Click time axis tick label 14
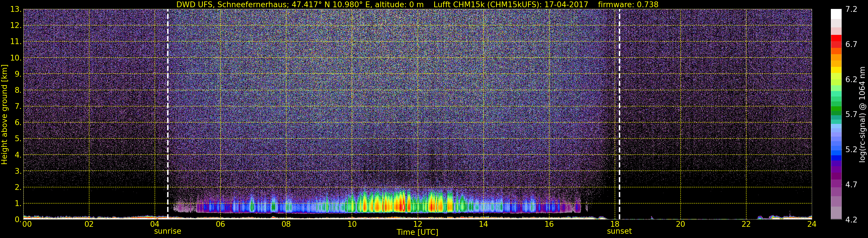The width and height of the screenshot is (868, 238). point(483,224)
